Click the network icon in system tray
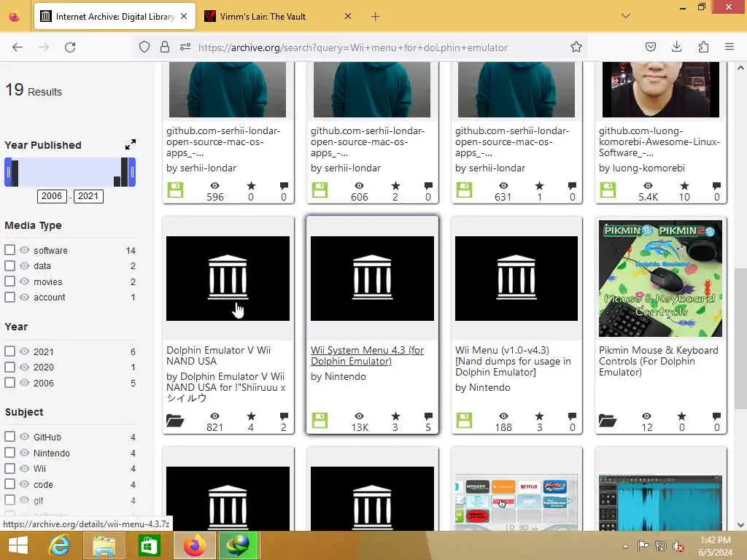This screenshot has width=747, height=560. 661,546
